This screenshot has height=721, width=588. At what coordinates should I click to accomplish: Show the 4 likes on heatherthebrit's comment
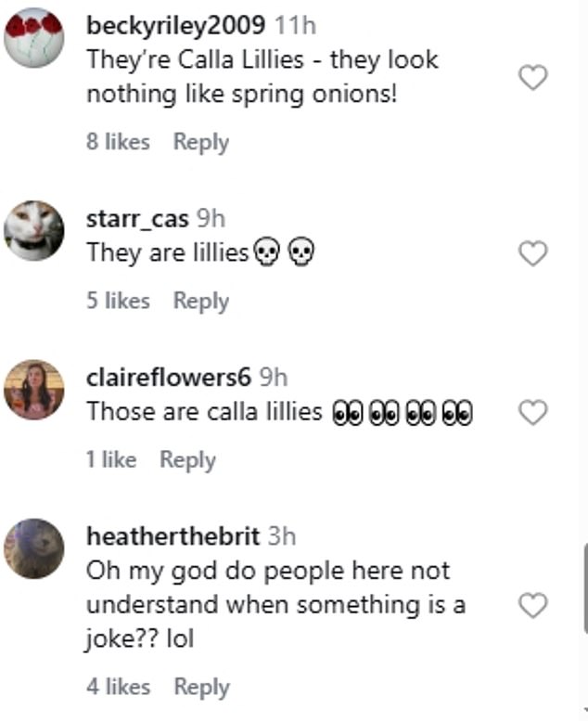click(x=118, y=688)
